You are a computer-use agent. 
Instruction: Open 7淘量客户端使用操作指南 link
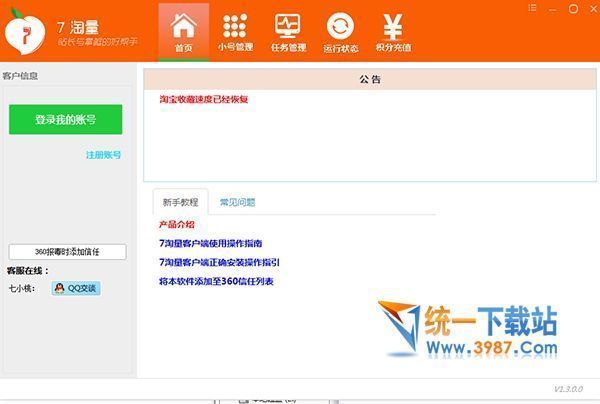pos(210,243)
